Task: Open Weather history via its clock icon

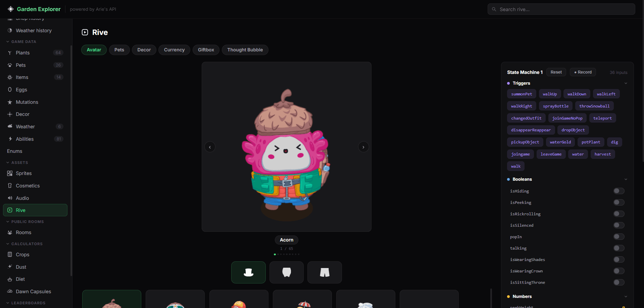Action: pos(10,31)
